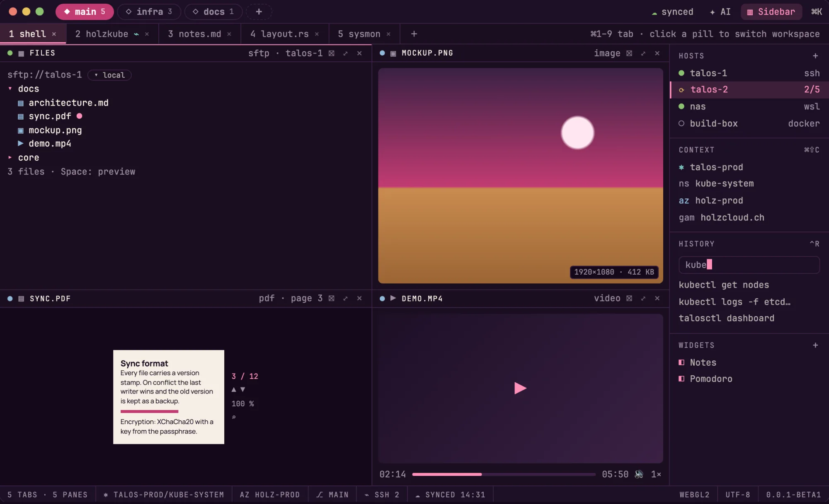Viewport: 829px width, 504px height.
Task: Connect to host talos-1
Action: click(x=749, y=73)
